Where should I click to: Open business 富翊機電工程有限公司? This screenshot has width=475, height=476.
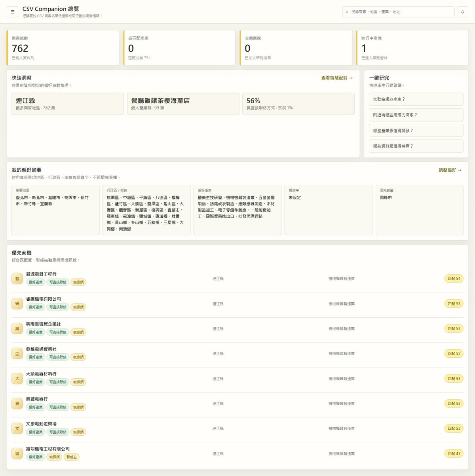click(48, 449)
